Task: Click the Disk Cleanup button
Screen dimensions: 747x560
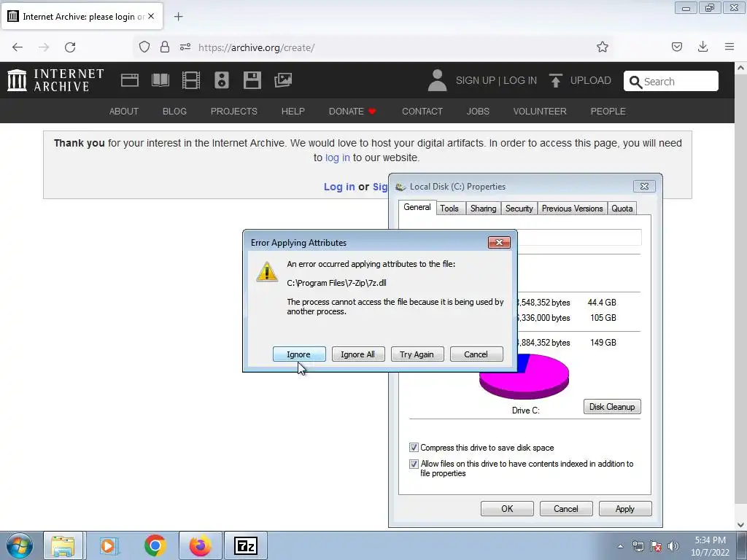Action: click(612, 407)
